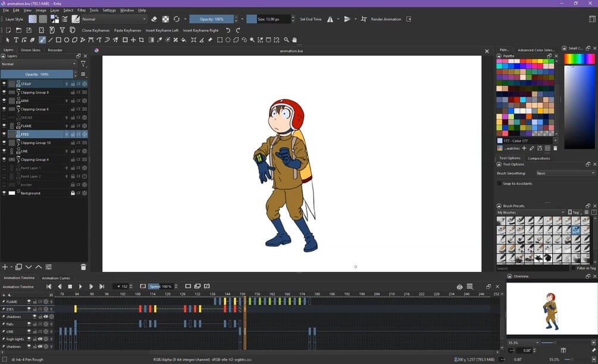Image resolution: width=598 pixels, height=364 pixels.
Task: Click the Set End Time button
Action: pyautogui.click(x=311, y=19)
